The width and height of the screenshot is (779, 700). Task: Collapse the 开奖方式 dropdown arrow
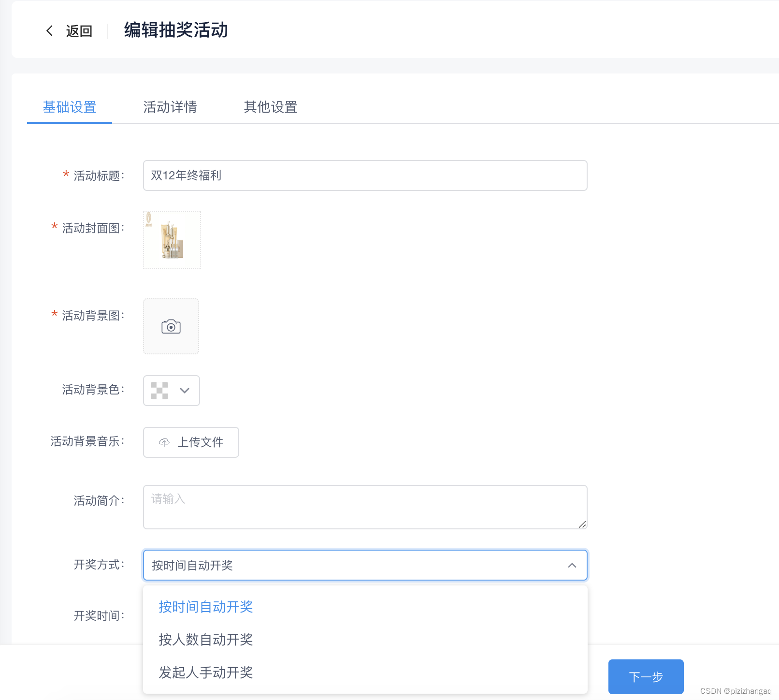click(572, 565)
